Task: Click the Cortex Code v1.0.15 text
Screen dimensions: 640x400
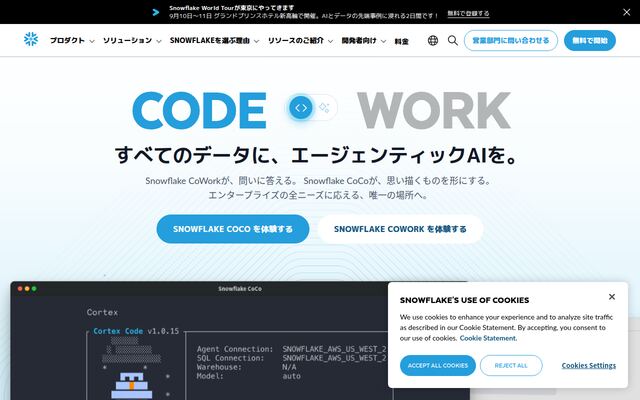Action: tap(136, 331)
